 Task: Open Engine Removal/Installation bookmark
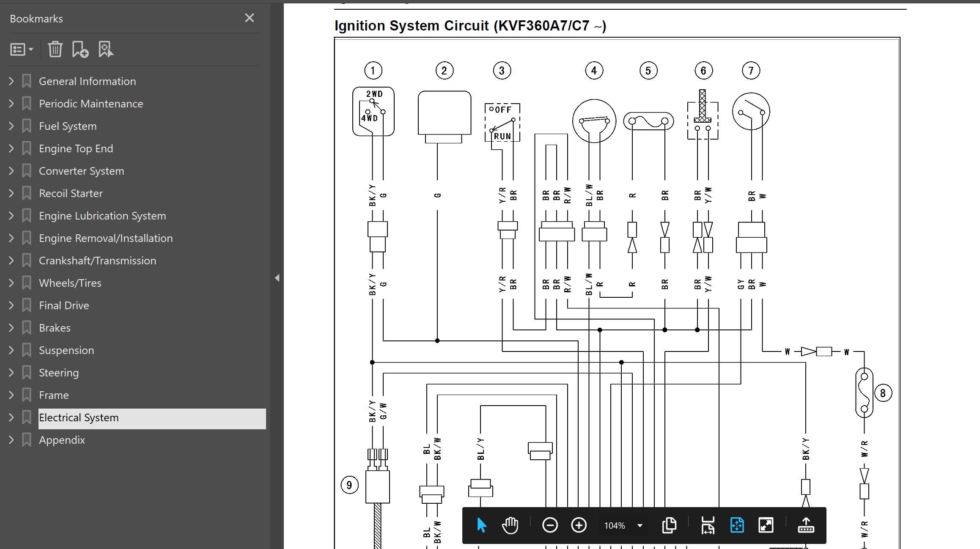pos(106,238)
